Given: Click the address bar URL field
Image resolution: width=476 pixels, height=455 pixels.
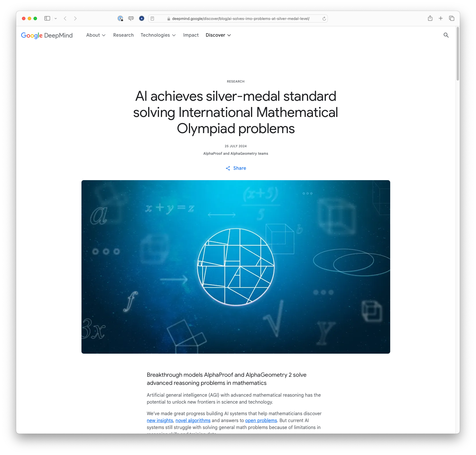Looking at the screenshot, I should click(240, 18).
